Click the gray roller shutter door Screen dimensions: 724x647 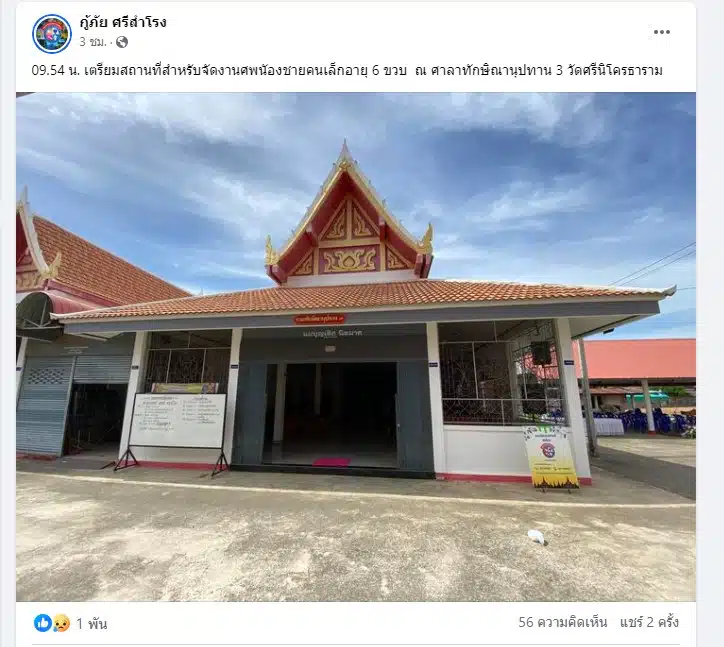[x=45, y=405]
